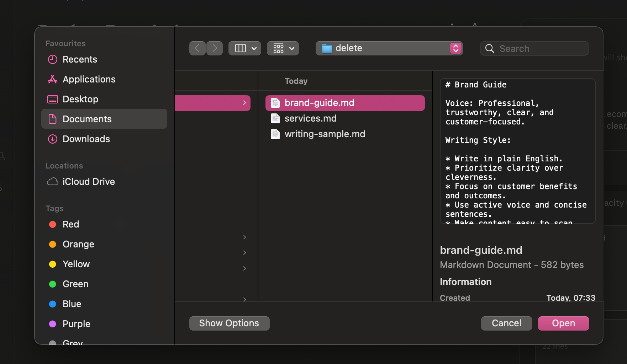Click the grouping grid icon

coord(279,48)
